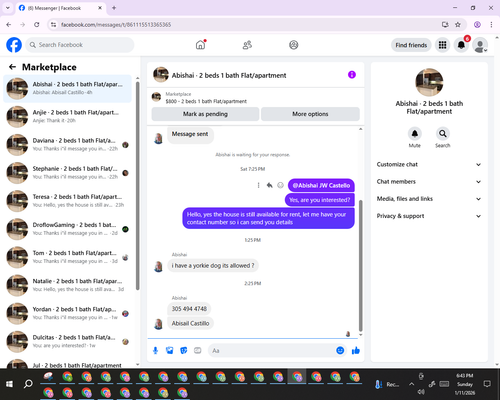Open Teresa conversation in the list
This screenshot has width=500, height=400.
pos(67,201)
